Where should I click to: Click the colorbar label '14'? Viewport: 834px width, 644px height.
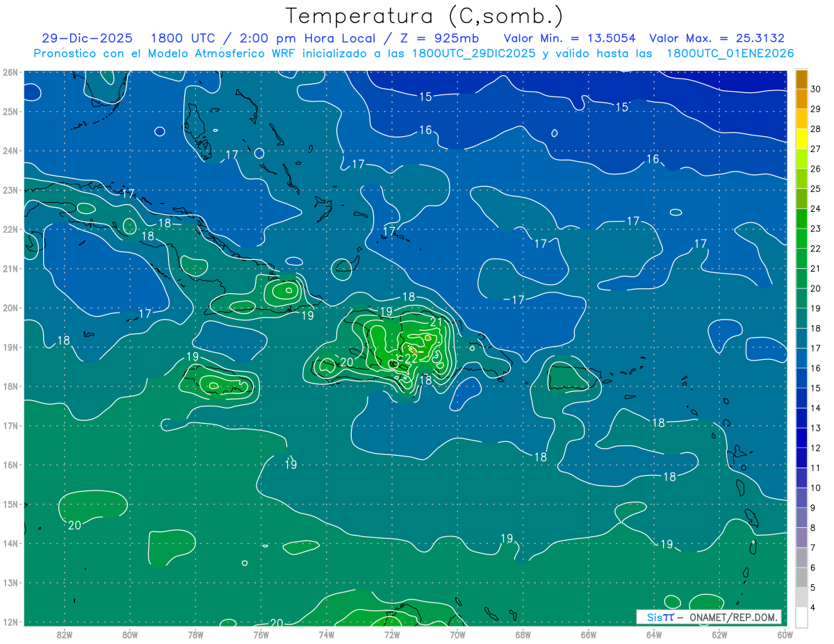tap(816, 408)
